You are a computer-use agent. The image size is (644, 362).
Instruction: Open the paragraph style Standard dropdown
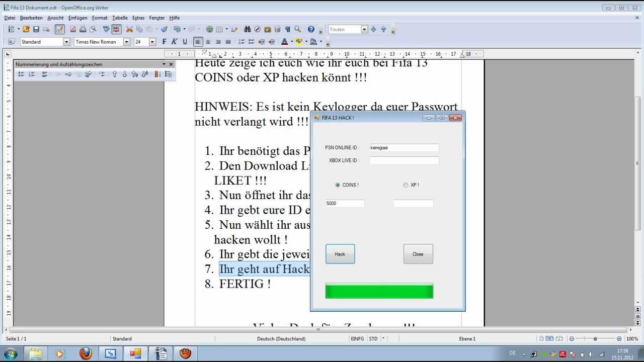point(66,42)
